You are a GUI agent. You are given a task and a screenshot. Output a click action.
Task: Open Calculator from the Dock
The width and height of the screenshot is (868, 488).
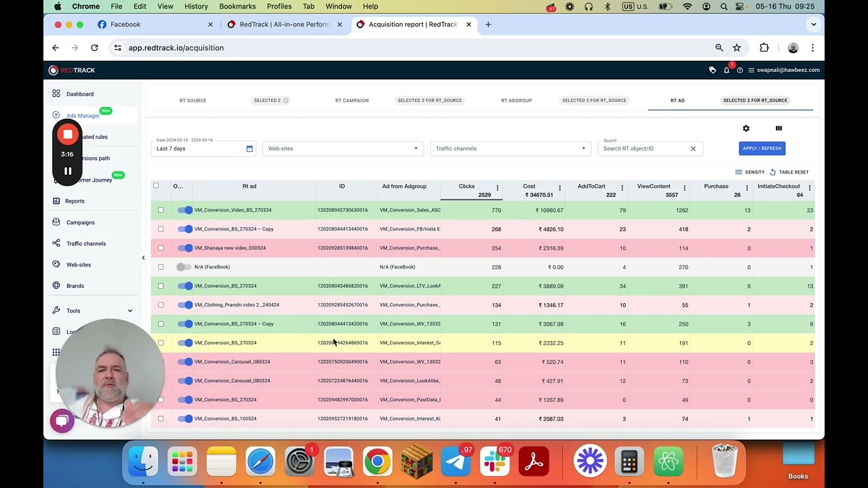coord(629,462)
